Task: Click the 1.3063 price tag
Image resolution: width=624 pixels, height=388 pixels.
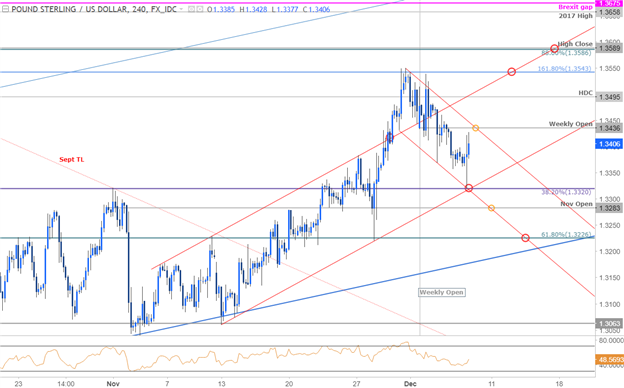Action: pyautogui.click(x=609, y=323)
